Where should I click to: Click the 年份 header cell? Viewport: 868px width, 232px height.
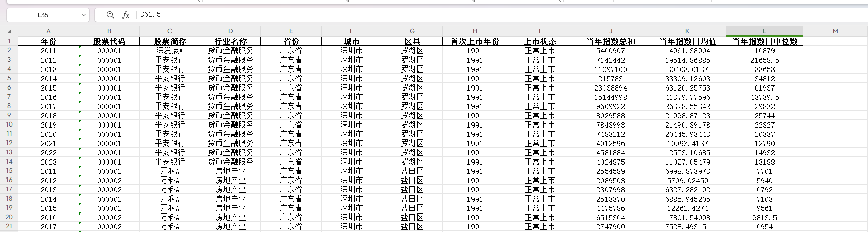click(49, 41)
